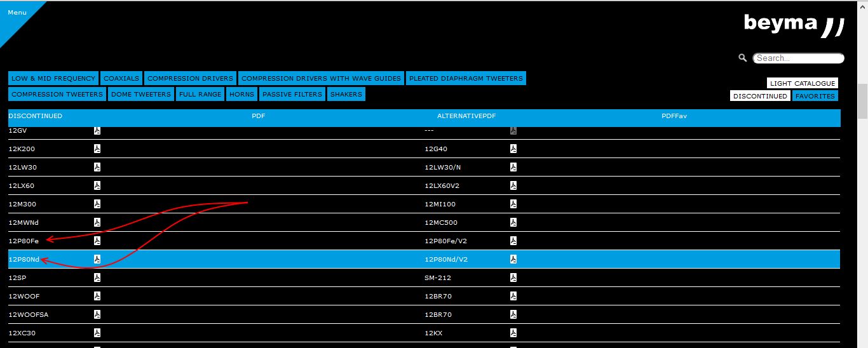Screen dimensions: 868x348
Task: Select the Coaxials category
Action: coord(121,78)
